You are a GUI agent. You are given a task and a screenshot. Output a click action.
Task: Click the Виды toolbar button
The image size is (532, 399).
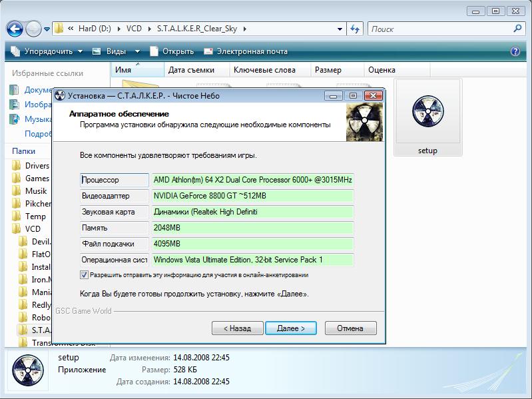point(109,51)
